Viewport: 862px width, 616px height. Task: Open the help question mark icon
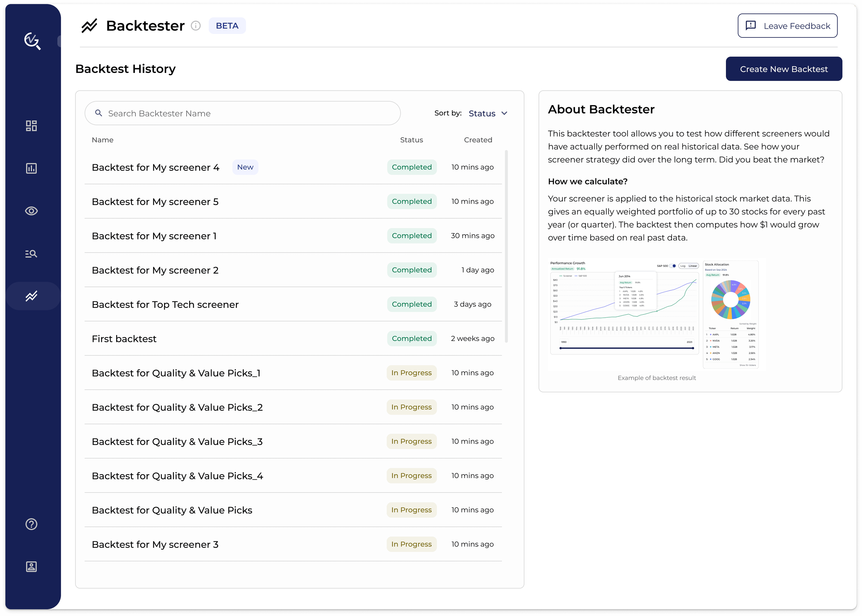coord(31,524)
